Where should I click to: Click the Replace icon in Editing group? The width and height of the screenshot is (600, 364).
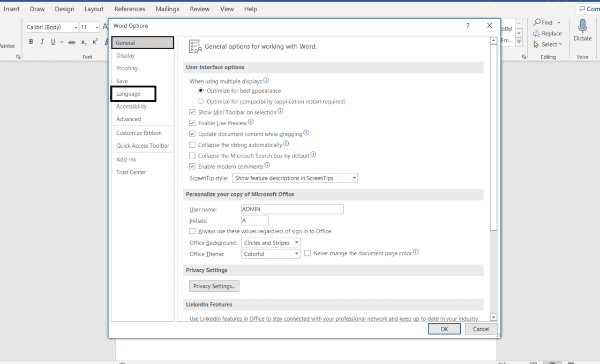pyautogui.click(x=536, y=33)
